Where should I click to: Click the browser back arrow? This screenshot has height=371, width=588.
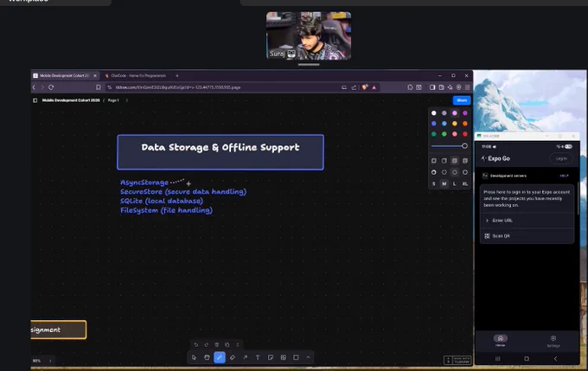pyautogui.click(x=34, y=87)
